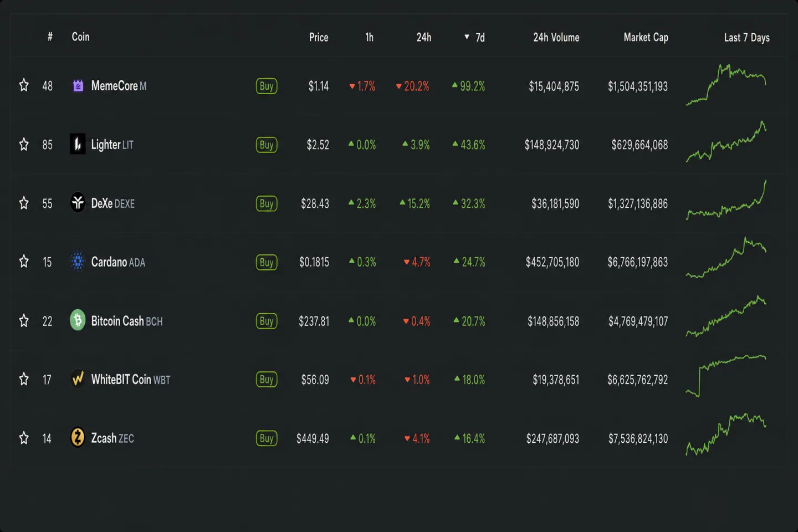Screen dimensions: 798x532
Task: Click the Cardano coin logo icon
Action: pyautogui.click(x=78, y=261)
